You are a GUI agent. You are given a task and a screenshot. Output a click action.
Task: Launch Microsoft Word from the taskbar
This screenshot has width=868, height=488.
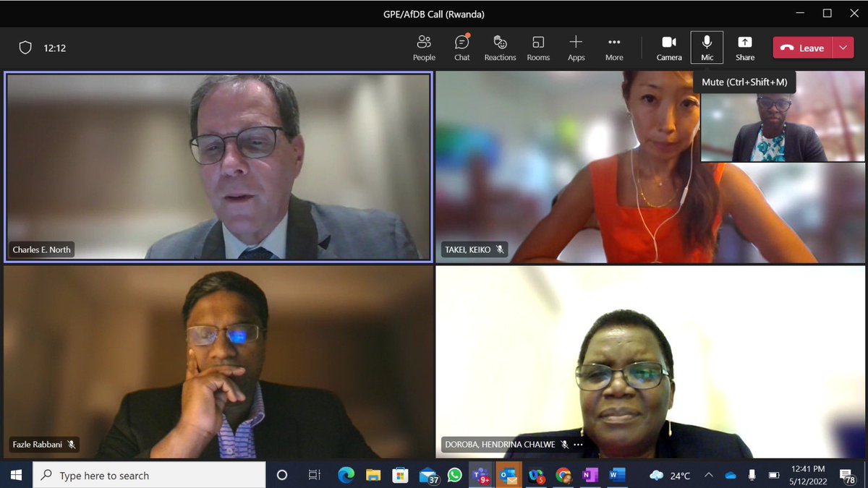click(x=617, y=476)
